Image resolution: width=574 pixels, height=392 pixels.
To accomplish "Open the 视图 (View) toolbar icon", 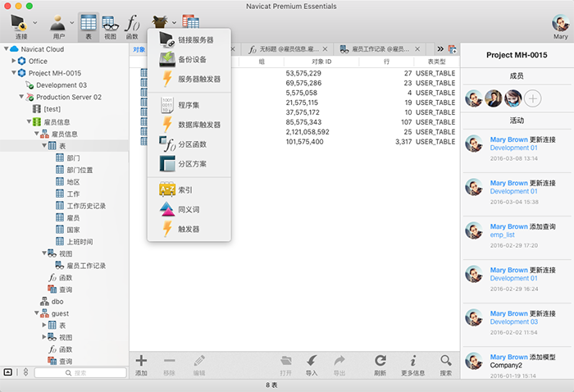I will click(110, 23).
